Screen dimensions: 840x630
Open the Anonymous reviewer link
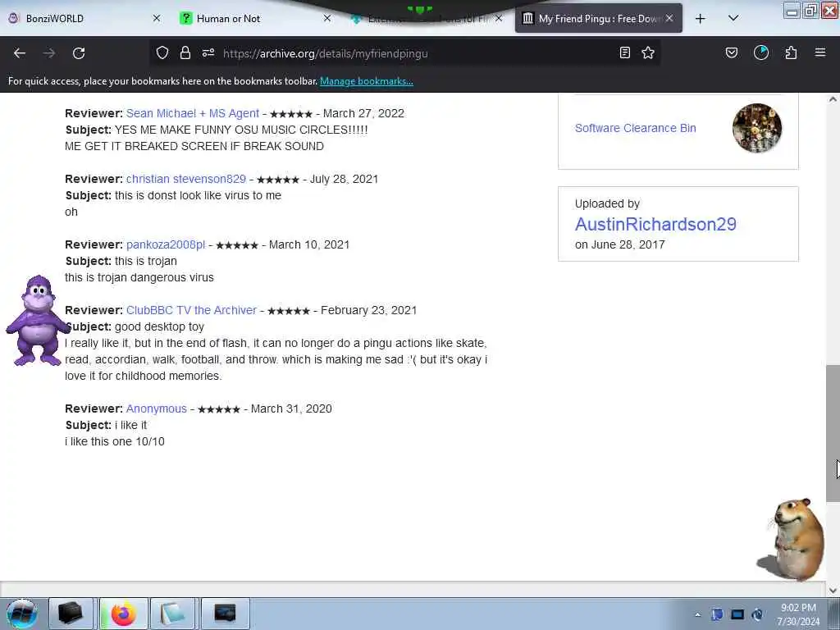coord(157,409)
